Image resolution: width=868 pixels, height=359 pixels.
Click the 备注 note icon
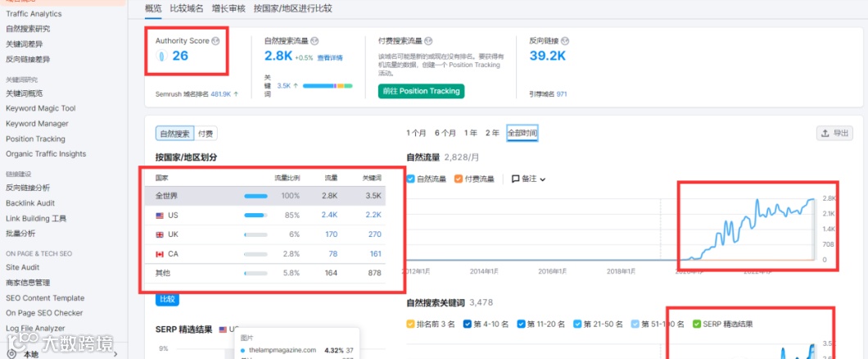(515, 179)
